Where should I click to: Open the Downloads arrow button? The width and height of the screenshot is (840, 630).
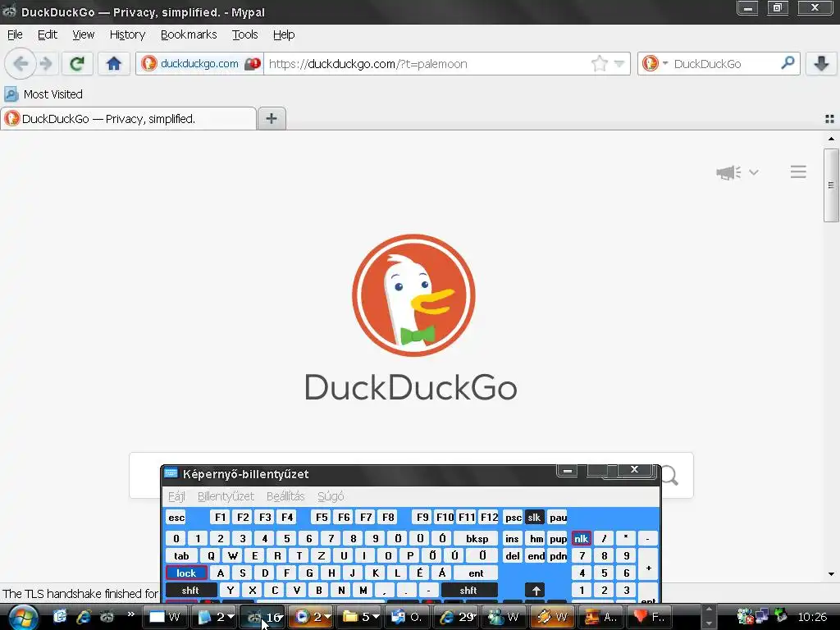pos(821,64)
